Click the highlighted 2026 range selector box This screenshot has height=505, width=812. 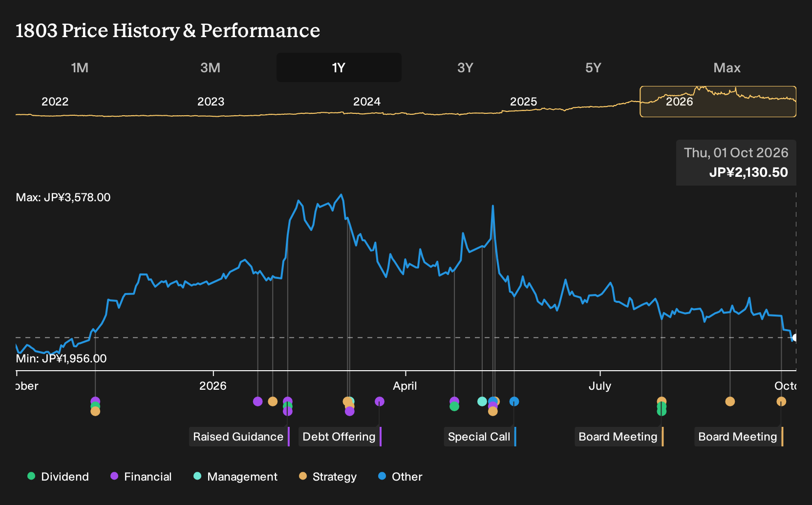[718, 102]
